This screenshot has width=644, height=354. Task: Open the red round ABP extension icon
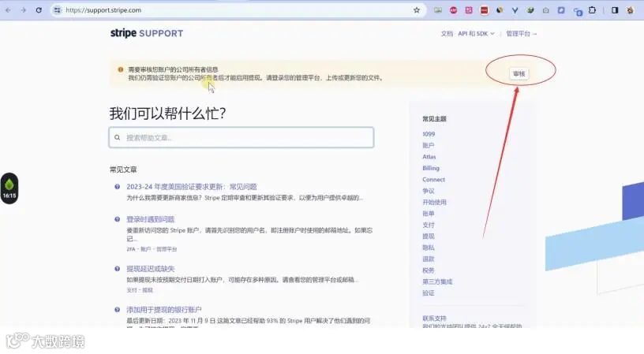(454, 10)
